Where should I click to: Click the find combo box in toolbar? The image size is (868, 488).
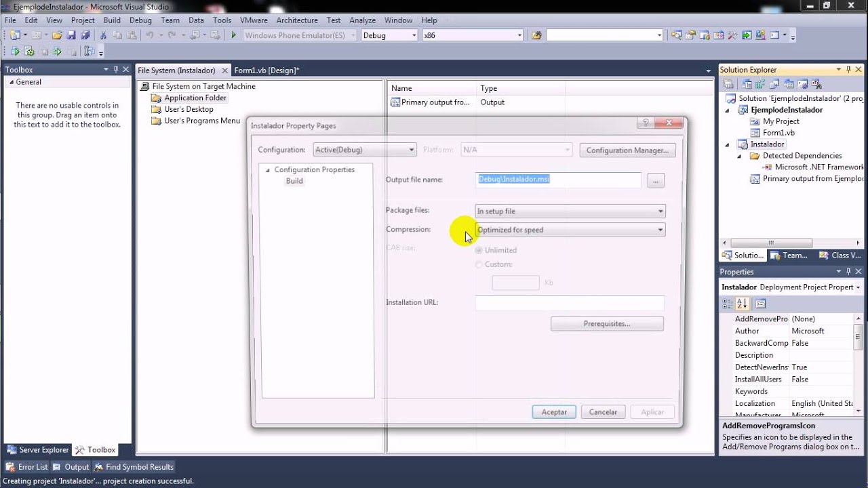604,35
